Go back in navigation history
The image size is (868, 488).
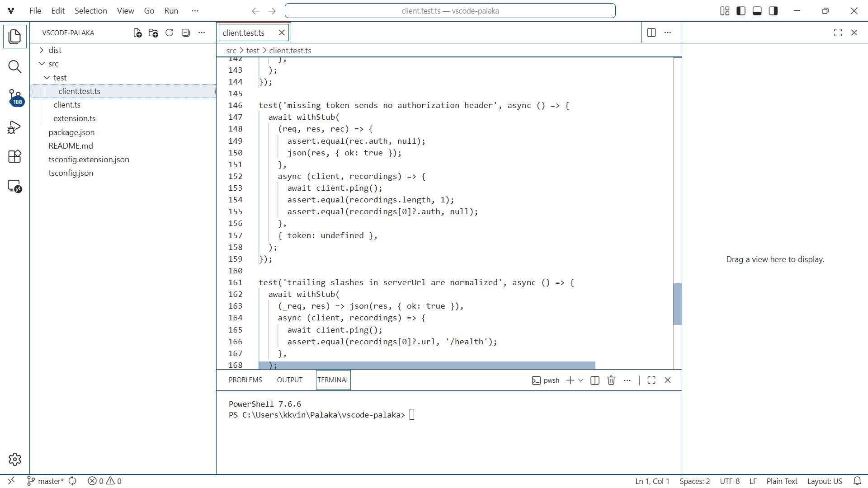255,11
